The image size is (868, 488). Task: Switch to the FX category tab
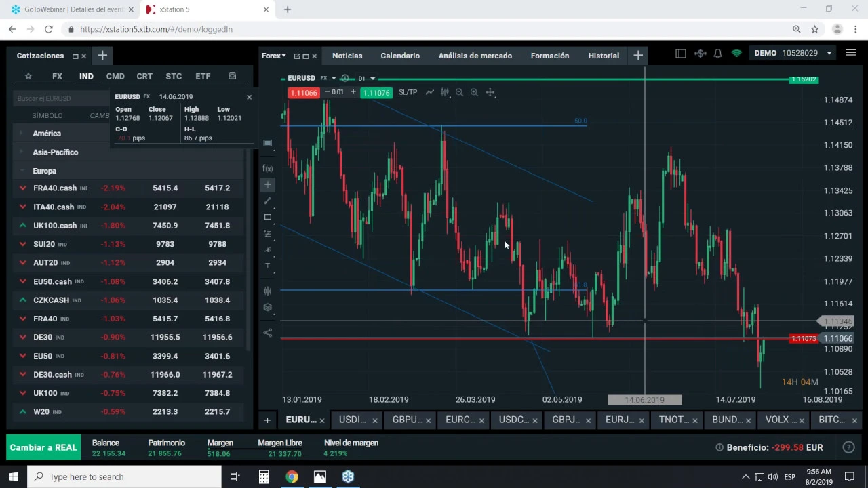[x=57, y=76]
